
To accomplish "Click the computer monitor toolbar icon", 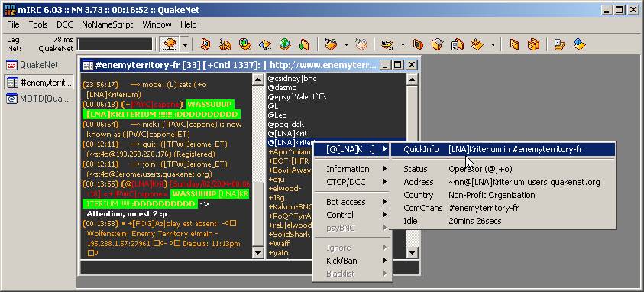I will [205, 44].
